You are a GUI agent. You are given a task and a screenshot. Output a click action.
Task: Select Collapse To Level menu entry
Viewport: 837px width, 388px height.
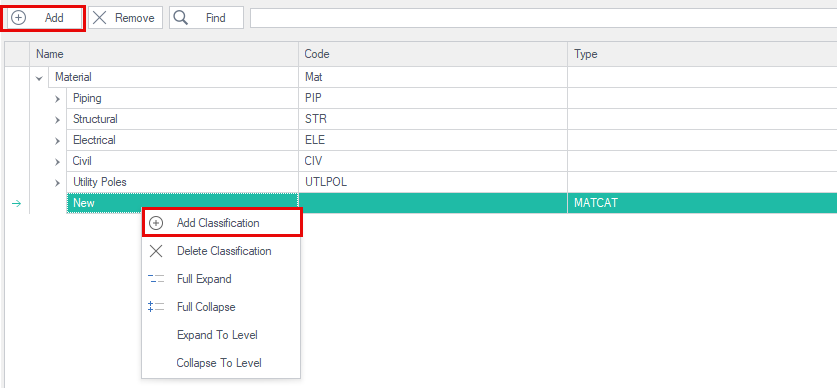point(222,363)
